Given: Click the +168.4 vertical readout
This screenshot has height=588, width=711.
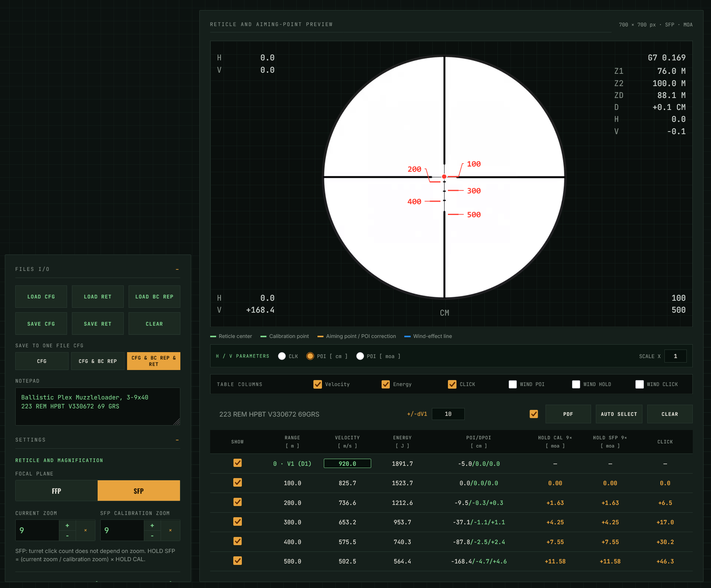Looking at the screenshot, I should 260,310.
